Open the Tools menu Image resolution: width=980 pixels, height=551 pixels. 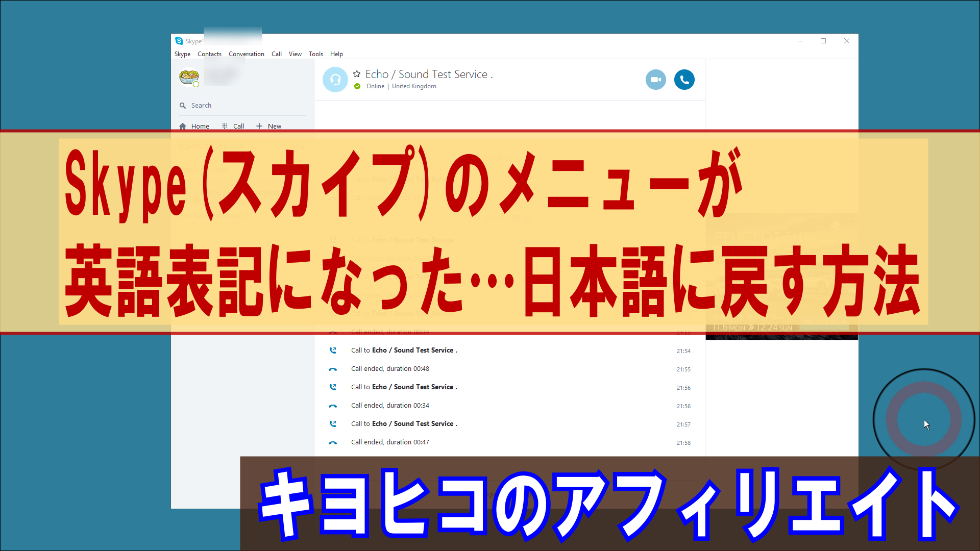click(316, 54)
